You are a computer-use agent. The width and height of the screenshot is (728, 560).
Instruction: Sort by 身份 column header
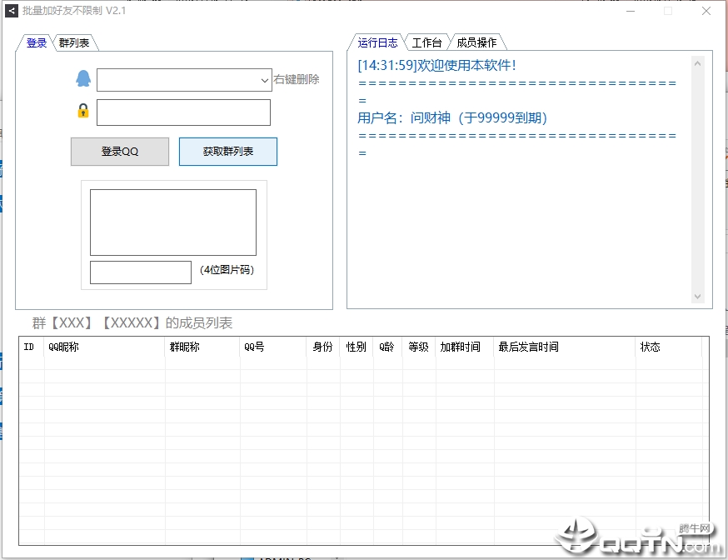[323, 347]
